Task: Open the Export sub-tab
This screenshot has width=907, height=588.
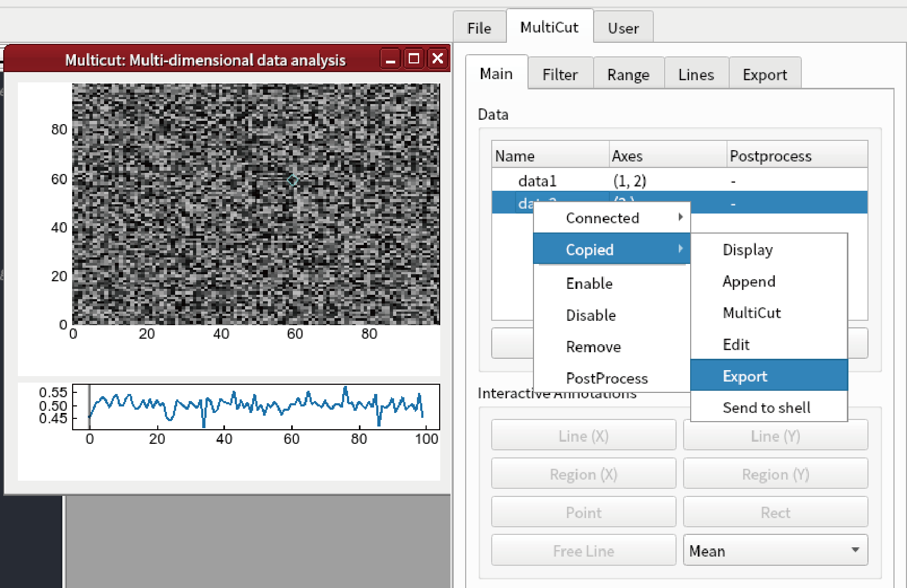Action: (764, 74)
